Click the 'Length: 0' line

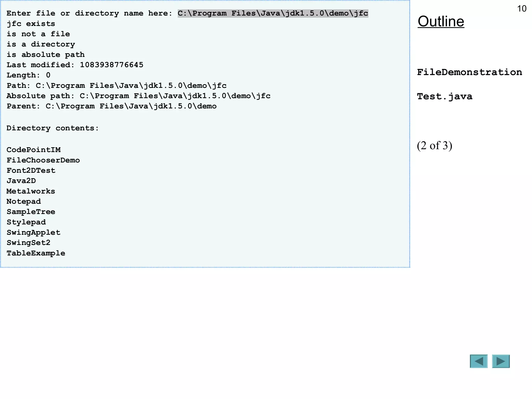[x=29, y=75]
